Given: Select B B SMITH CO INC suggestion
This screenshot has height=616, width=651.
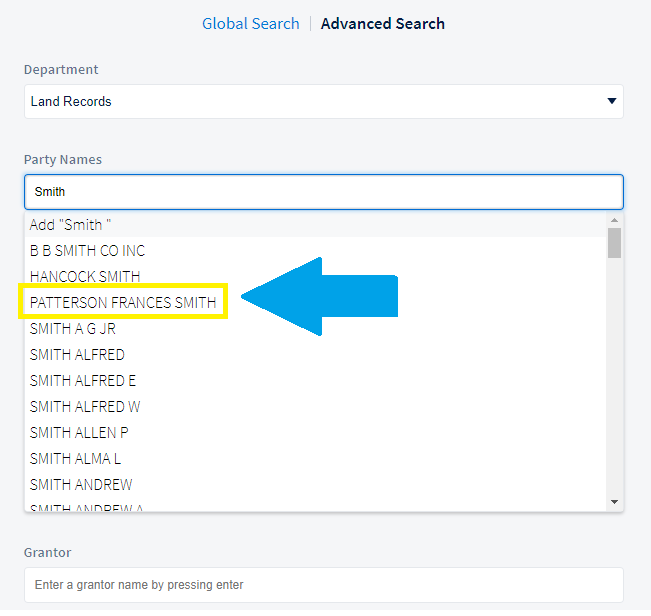Looking at the screenshot, I should (x=87, y=251).
